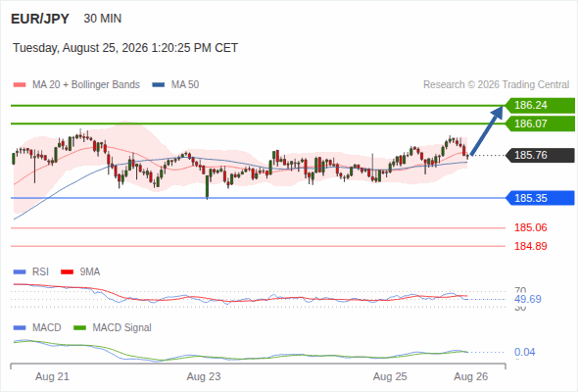Click the 184.89 red support label
The height and width of the screenshot is (392, 578).
(x=530, y=246)
